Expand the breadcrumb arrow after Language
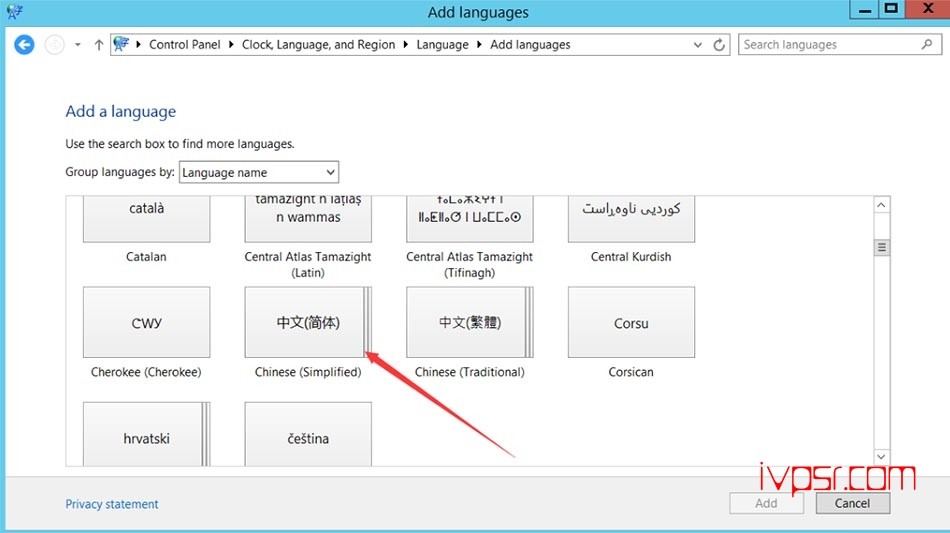 (479, 45)
